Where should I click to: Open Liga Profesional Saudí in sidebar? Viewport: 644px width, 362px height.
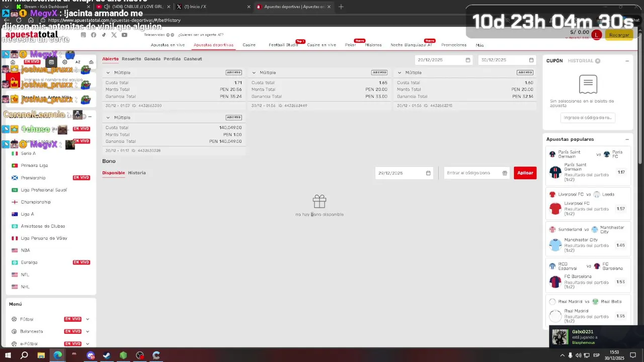[44, 190]
